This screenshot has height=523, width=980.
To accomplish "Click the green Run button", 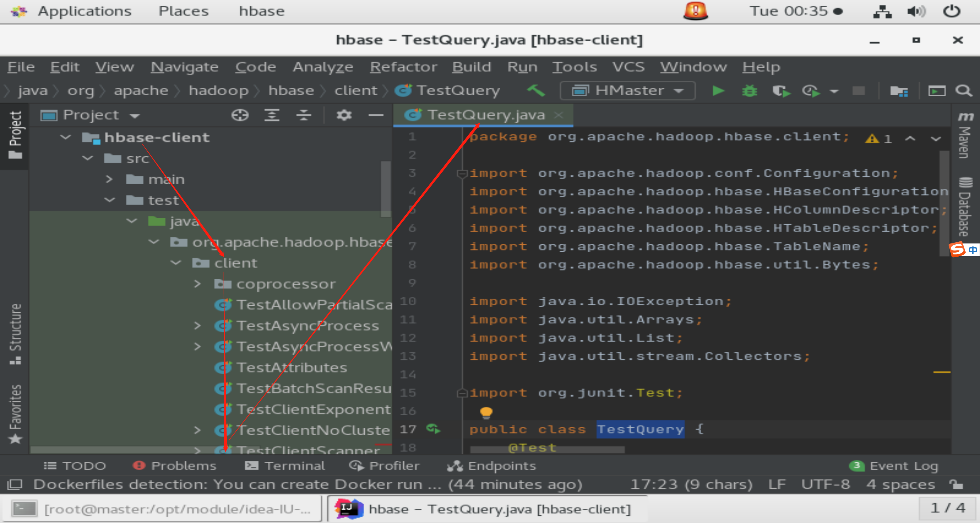I will coord(718,91).
